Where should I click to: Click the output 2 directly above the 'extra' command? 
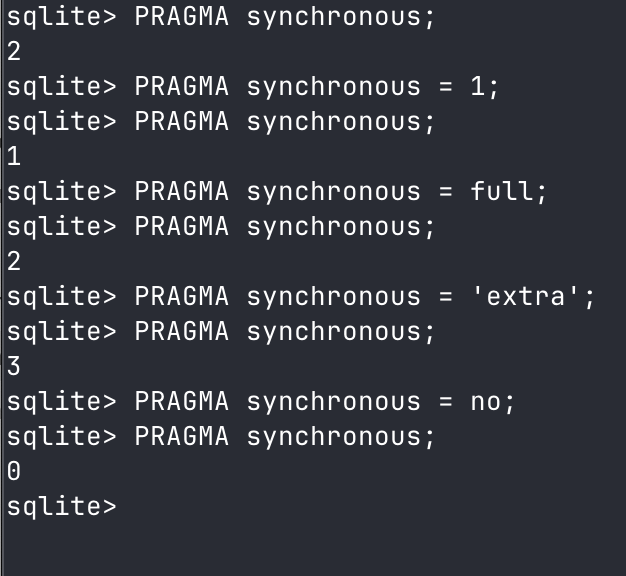coord(13,261)
